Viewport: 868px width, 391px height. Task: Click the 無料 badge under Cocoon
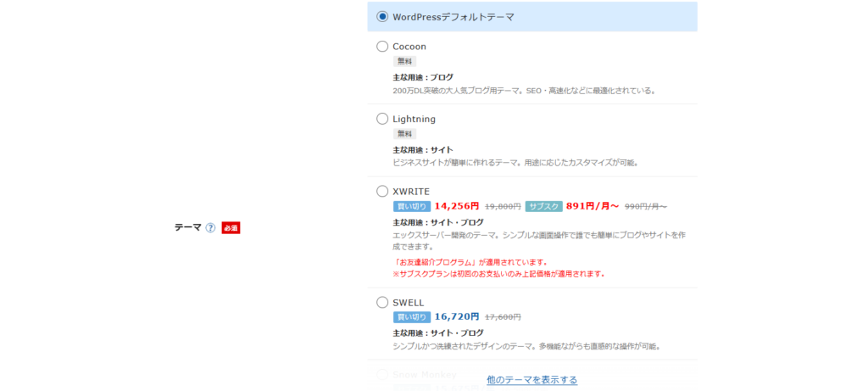pos(404,61)
